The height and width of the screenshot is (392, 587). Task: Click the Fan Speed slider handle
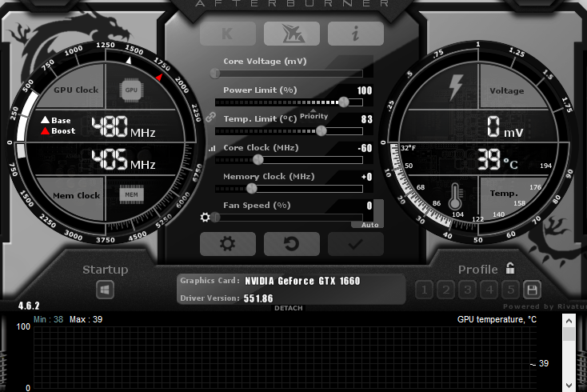(x=215, y=217)
